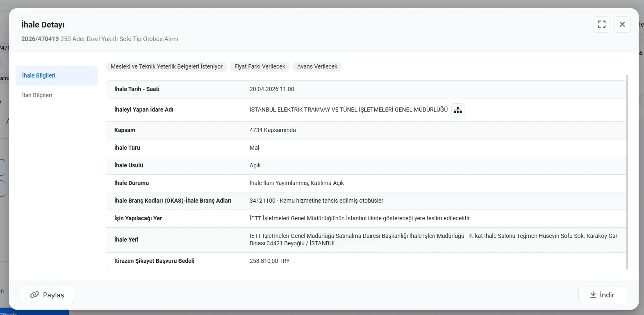Click the 4734 Kapsamında value

[x=272, y=130]
